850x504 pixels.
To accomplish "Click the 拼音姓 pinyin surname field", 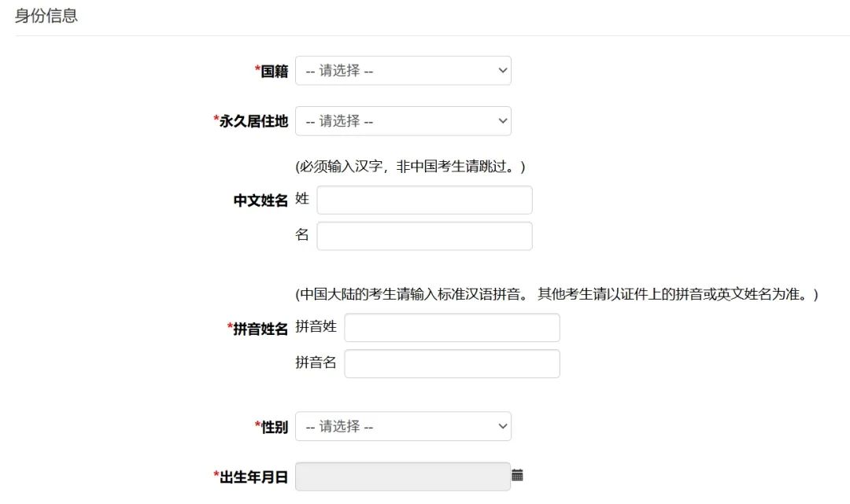I will (x=453, y=327).
